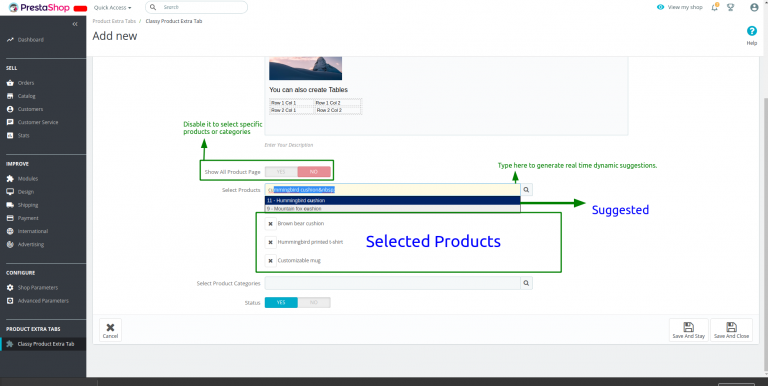This screenshot has width=768, height=386.
Task: Collapse the sidebar with double-chevron icon
Action: tap(75, 24)
